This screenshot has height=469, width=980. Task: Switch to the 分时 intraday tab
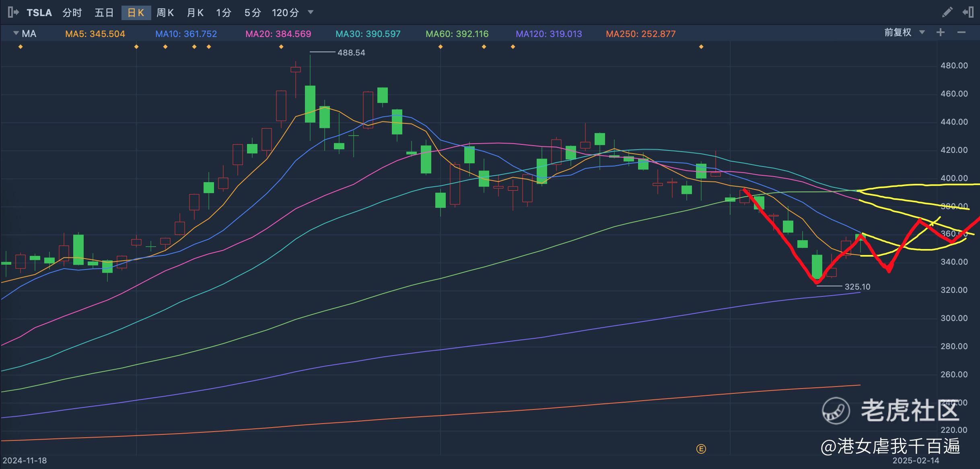72,13
